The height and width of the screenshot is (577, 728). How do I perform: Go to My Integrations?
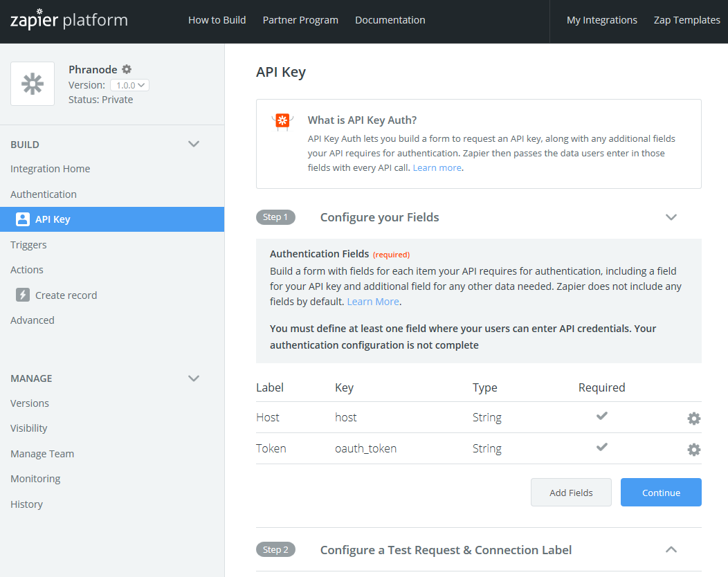tap(601, 20)
